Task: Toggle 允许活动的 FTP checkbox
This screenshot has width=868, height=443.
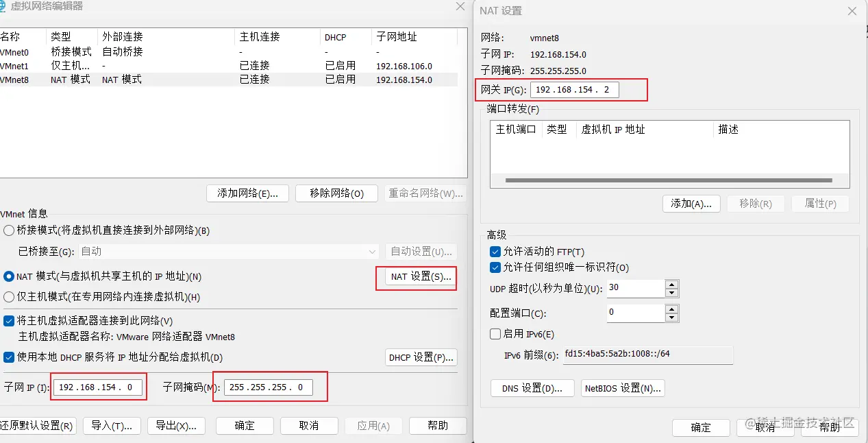Action: [x=495, y=252]
